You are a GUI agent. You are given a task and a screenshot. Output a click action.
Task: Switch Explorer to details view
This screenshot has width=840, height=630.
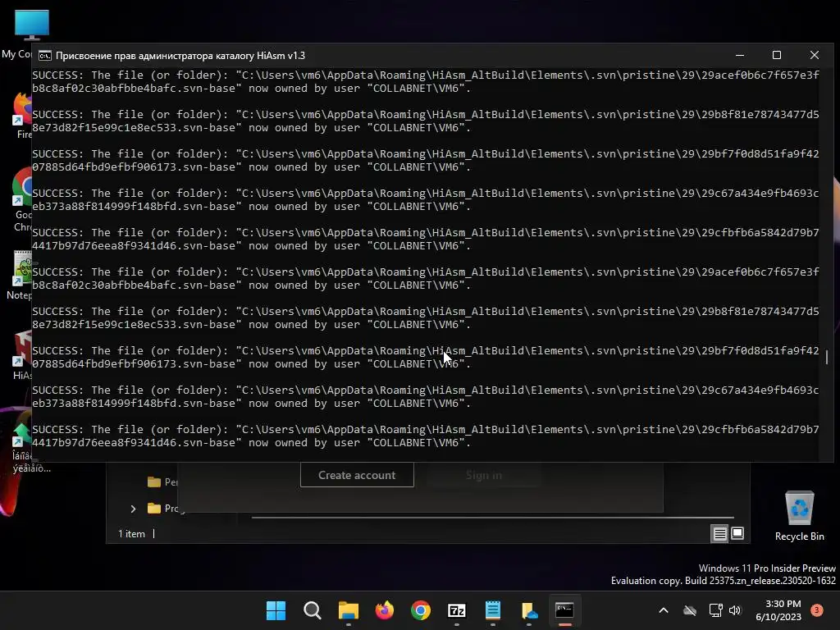point(719,533)
